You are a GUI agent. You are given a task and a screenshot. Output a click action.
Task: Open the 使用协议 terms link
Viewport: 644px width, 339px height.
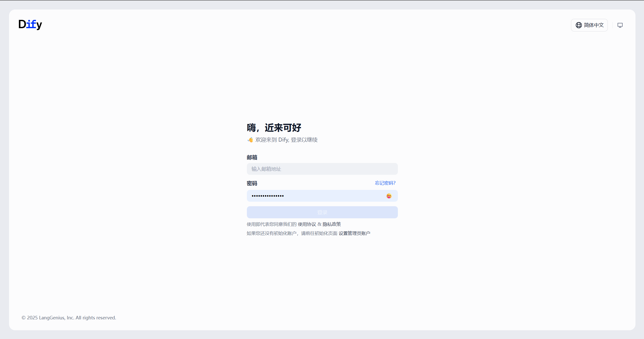[307, 224]
